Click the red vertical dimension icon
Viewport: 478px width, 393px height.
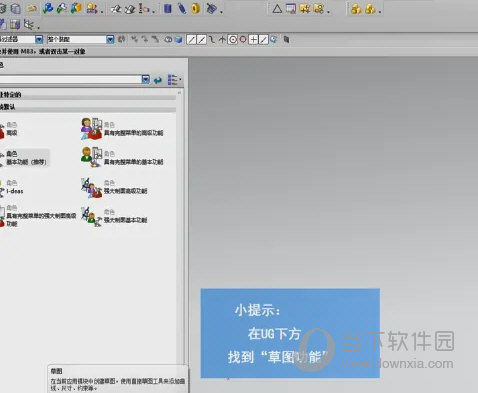144,9
